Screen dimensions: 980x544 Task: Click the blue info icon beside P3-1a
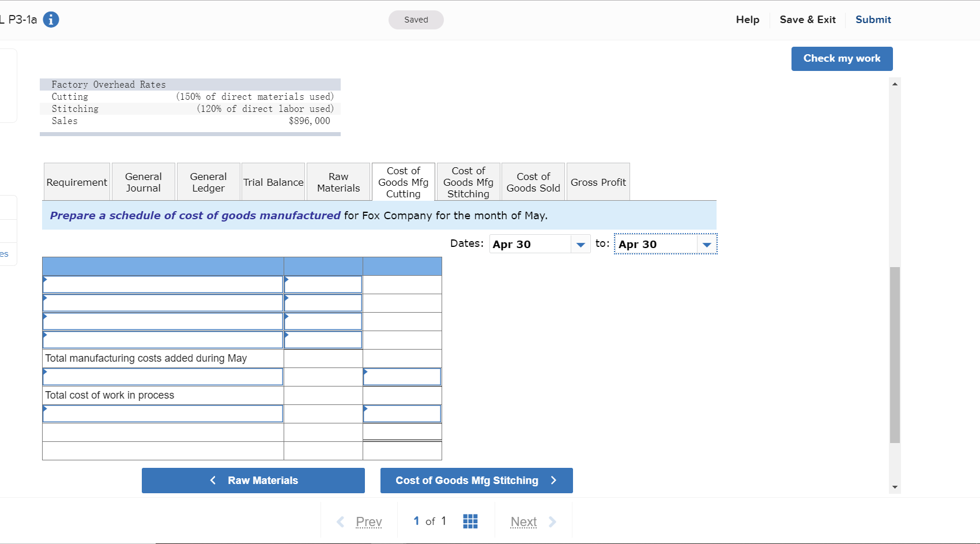pos(51,20)
